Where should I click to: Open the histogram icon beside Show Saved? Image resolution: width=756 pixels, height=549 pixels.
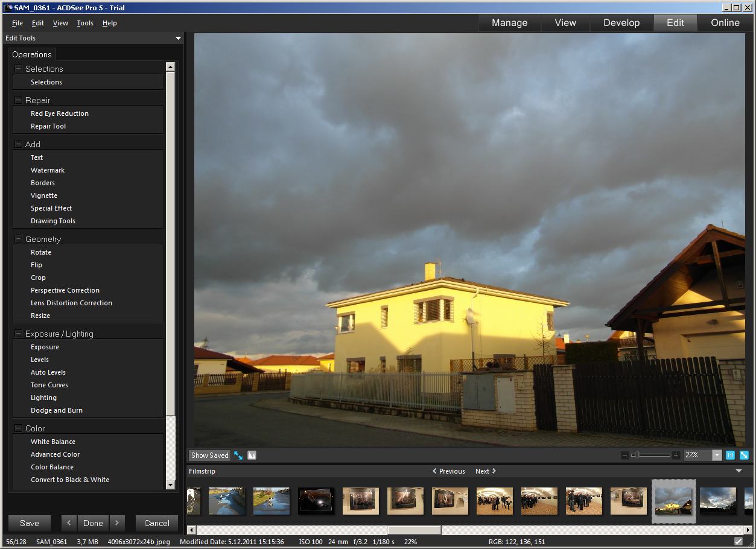point(252,455)
